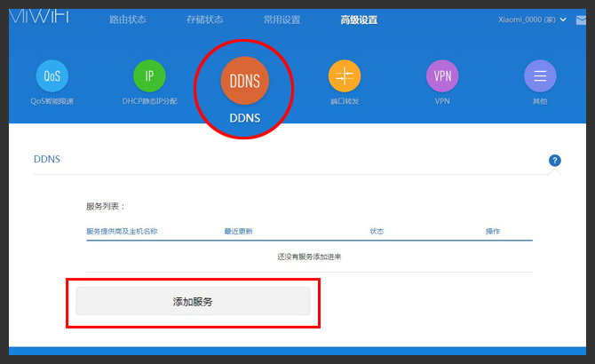Image resolution: width=595 pixels, height=364 pixels.
Task: Open the 其他 (Other) menu icon
Action: click(540, 75)
